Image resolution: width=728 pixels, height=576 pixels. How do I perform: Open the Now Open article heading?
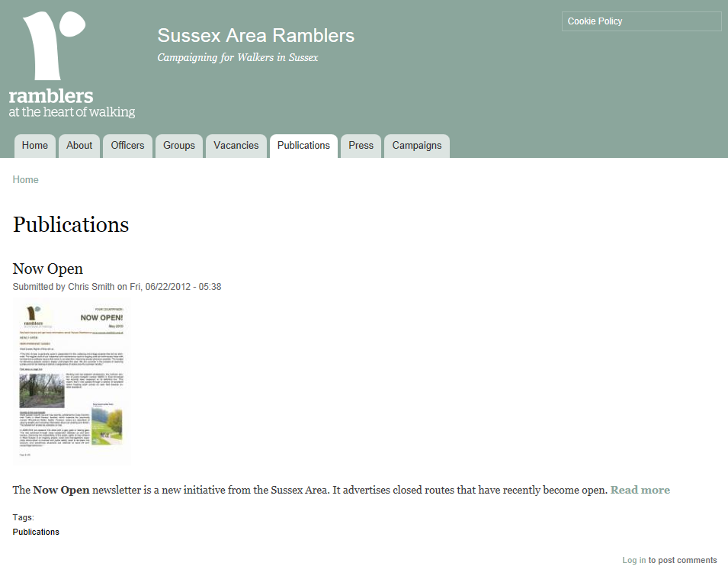pos(48,269)
